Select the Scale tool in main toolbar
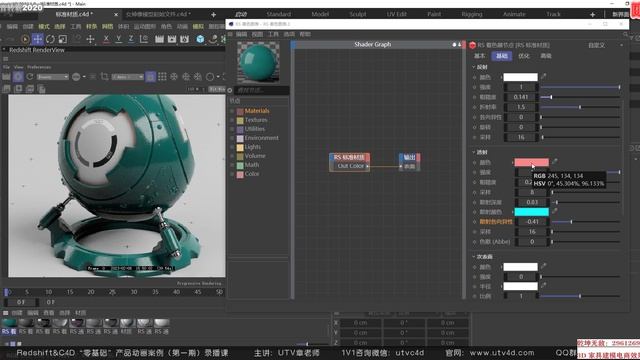640x360 pixels. click(x=63, y=39)
